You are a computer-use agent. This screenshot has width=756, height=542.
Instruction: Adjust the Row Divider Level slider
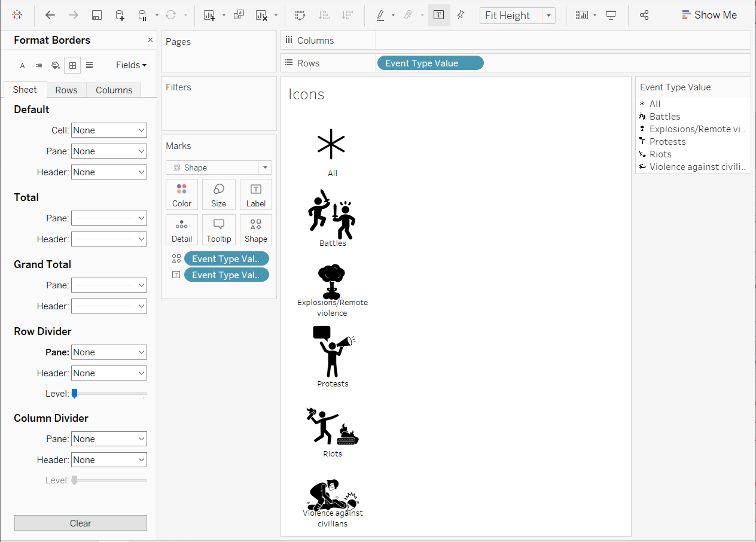pos(75,393)
